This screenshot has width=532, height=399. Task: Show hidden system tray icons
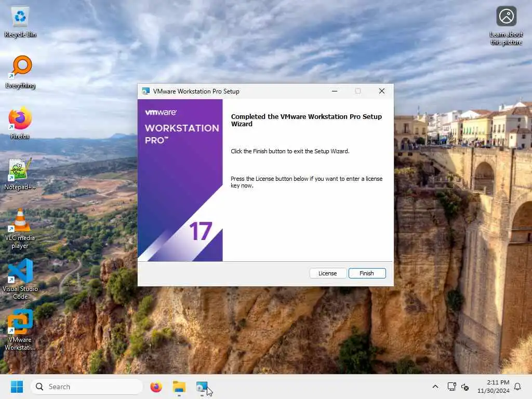(435, 387)
